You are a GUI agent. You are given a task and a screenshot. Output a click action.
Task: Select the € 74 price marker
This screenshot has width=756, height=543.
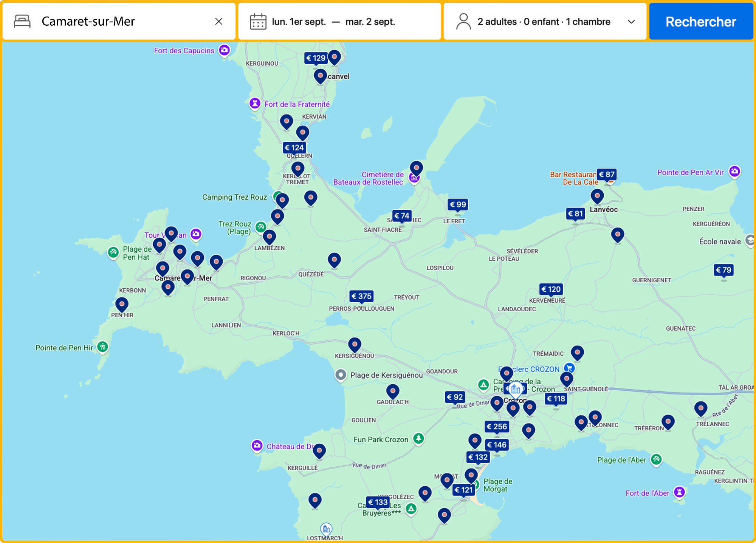402,216
